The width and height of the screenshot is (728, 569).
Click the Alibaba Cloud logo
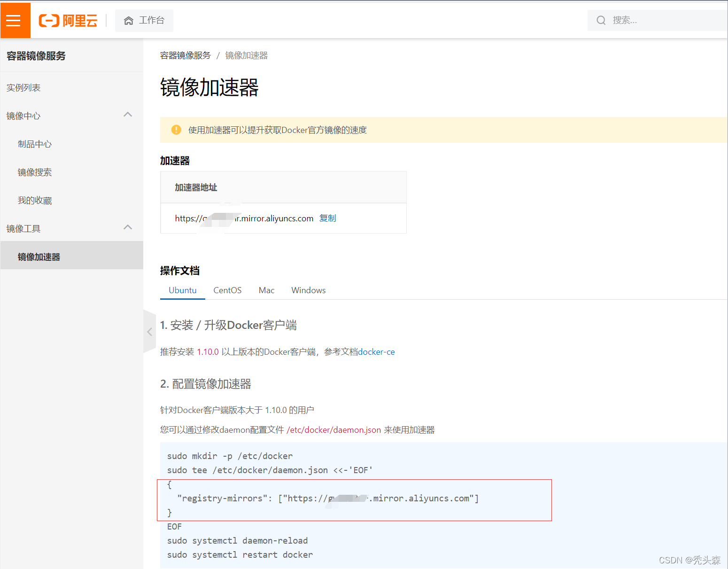68,21
